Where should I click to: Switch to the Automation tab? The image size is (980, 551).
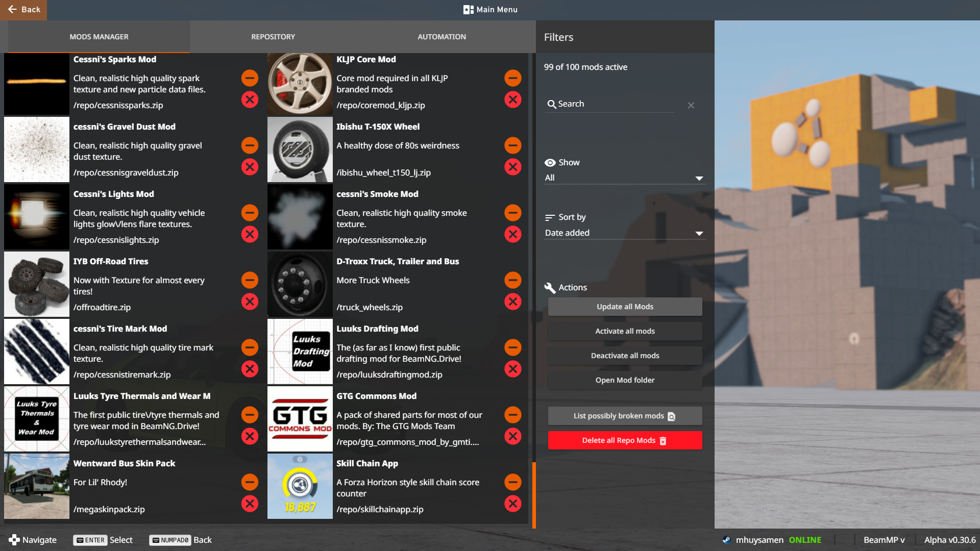point(442,37)
